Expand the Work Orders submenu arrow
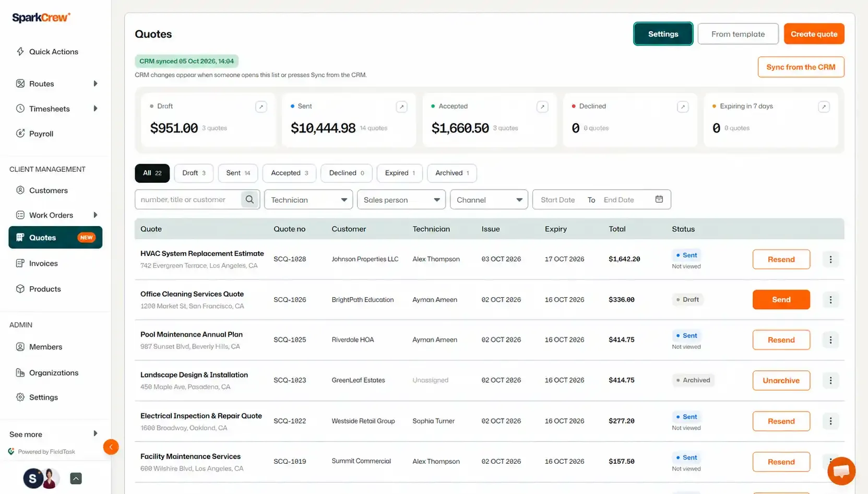868x494 pixels. tap(96, 215)
